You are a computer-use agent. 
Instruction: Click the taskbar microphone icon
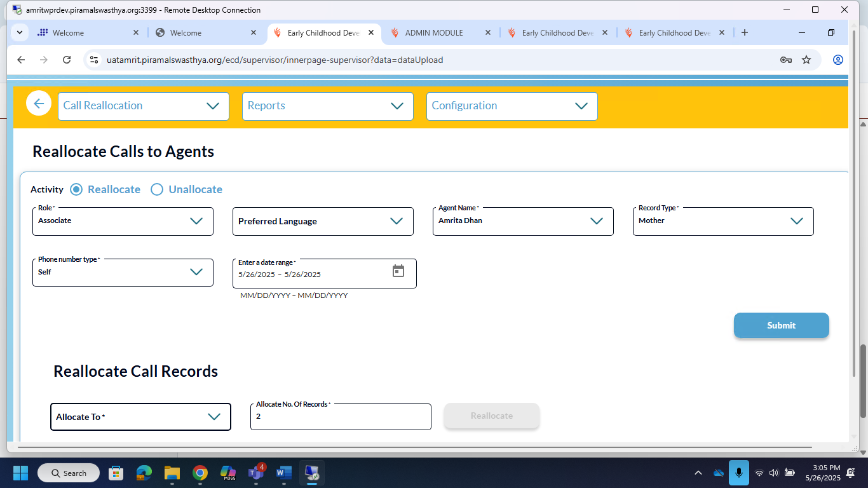(x=738, y=473)
